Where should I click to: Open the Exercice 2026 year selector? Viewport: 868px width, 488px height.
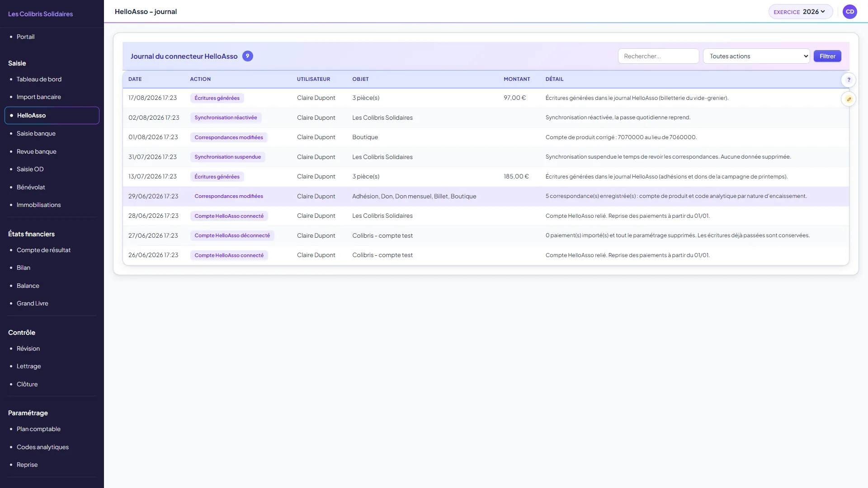(800, 12)
